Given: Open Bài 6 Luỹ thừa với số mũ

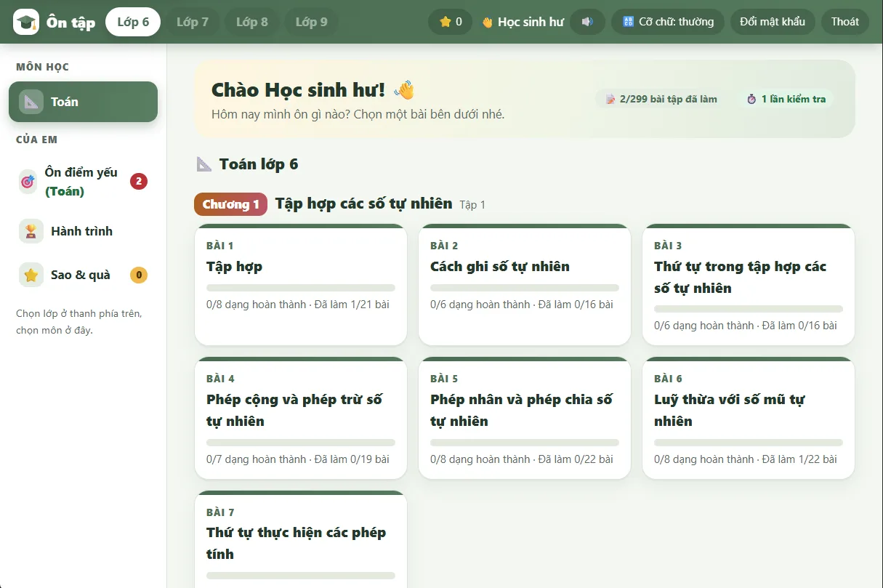Looking at the screenshot, I should click(749, 418).
